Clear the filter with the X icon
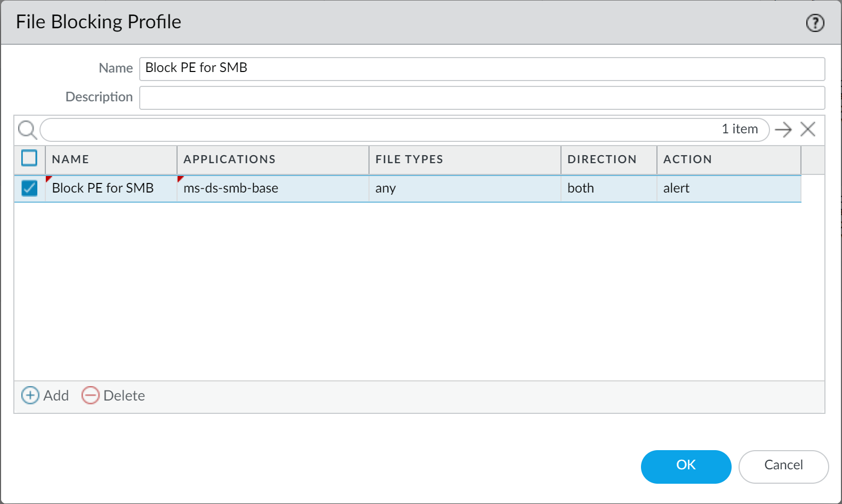The height and width of the screenshot is (504, 842). 808,129
